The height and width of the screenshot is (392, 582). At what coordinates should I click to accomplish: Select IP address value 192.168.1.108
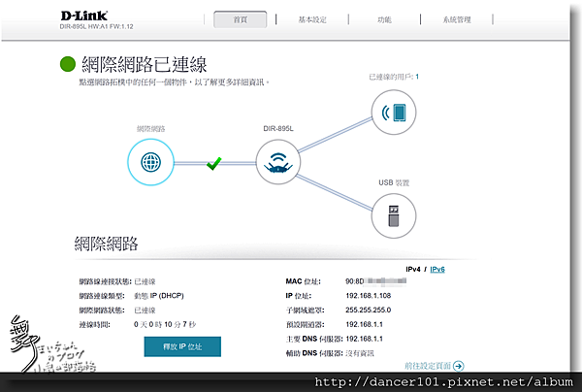click(x=369, y=296)
